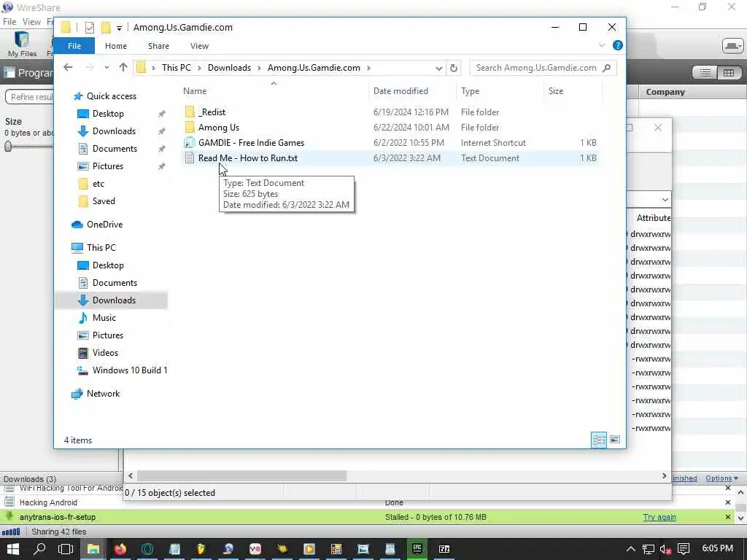Image resolution: width=747 pixels, height=560 pixels.
Task: Select This PC in navigation pane
Action: coord(101,248)
